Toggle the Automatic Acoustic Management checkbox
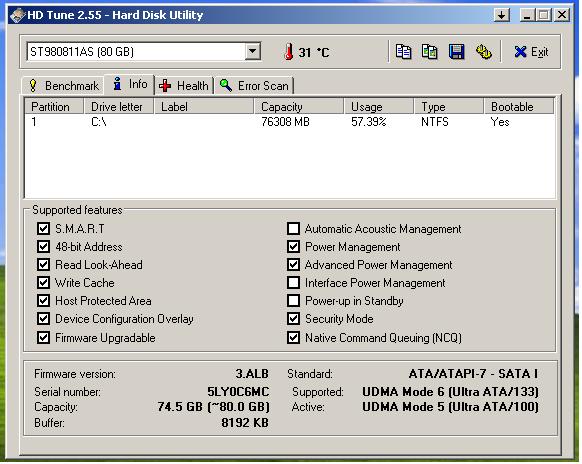The image size is (582, 464). [x=293, y=229]
